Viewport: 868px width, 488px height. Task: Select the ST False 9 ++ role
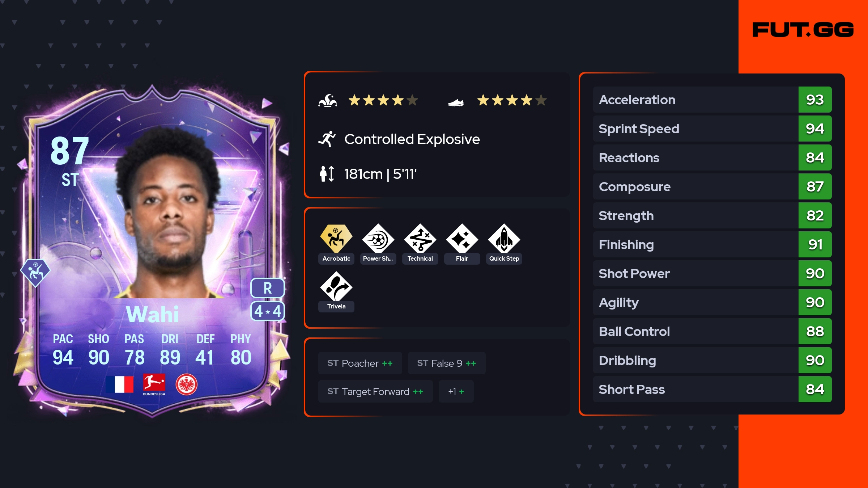(447, 363)
